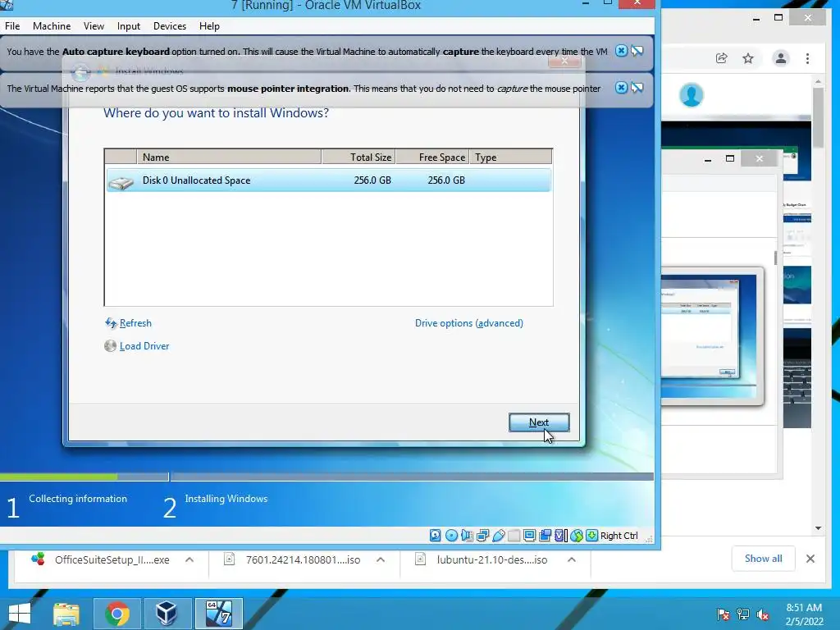Click the USB devices icon in VirtualBox status bar
This screenshot has height=630, width=840.
pyautogui.click(x=498, y=535)
